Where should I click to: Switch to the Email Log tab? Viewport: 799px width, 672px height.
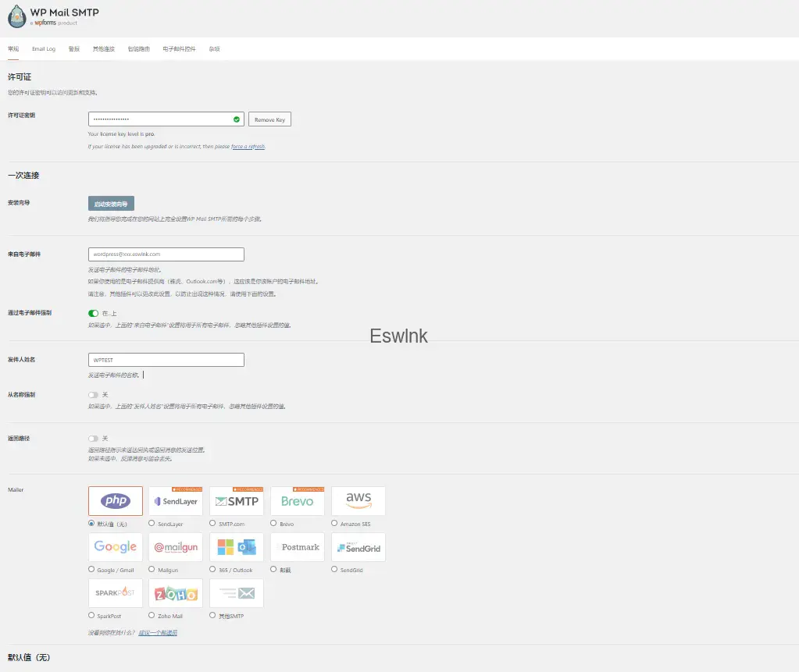[44, 49]
